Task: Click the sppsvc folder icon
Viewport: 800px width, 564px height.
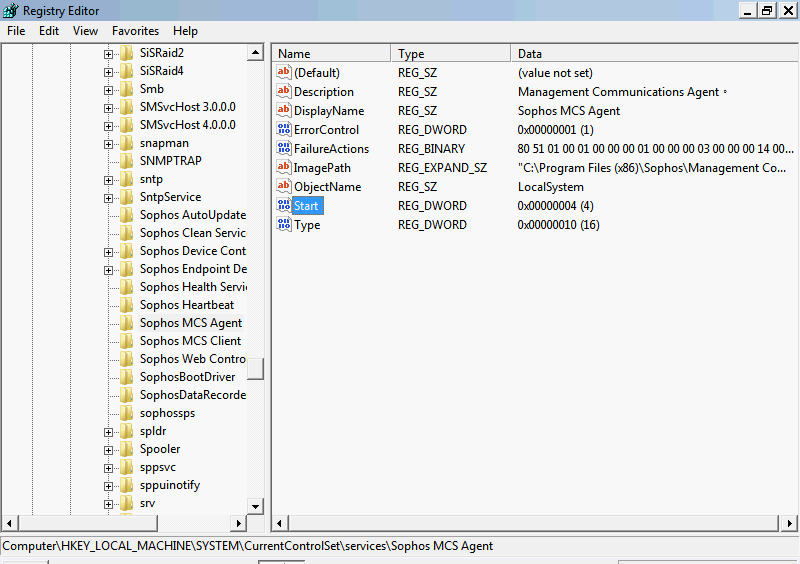Action: [127, 467]
